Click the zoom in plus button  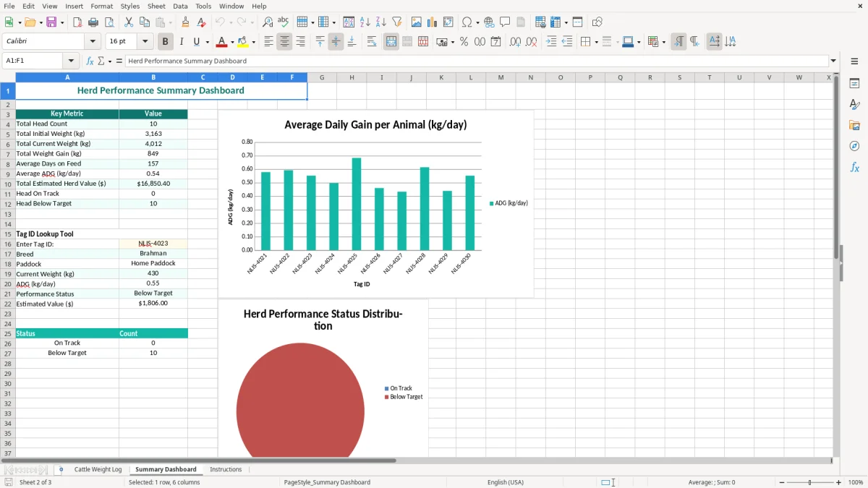(839, 482)
